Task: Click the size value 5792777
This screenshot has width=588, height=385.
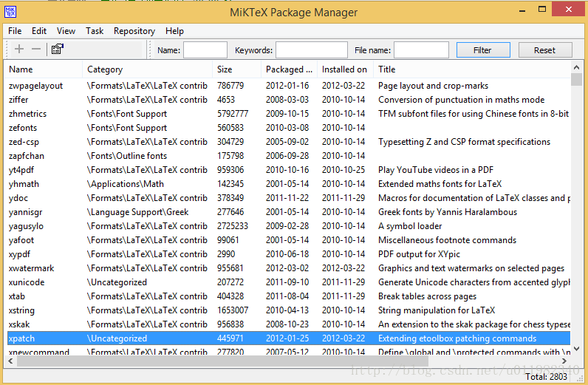Action: click(x=233, y=114)
